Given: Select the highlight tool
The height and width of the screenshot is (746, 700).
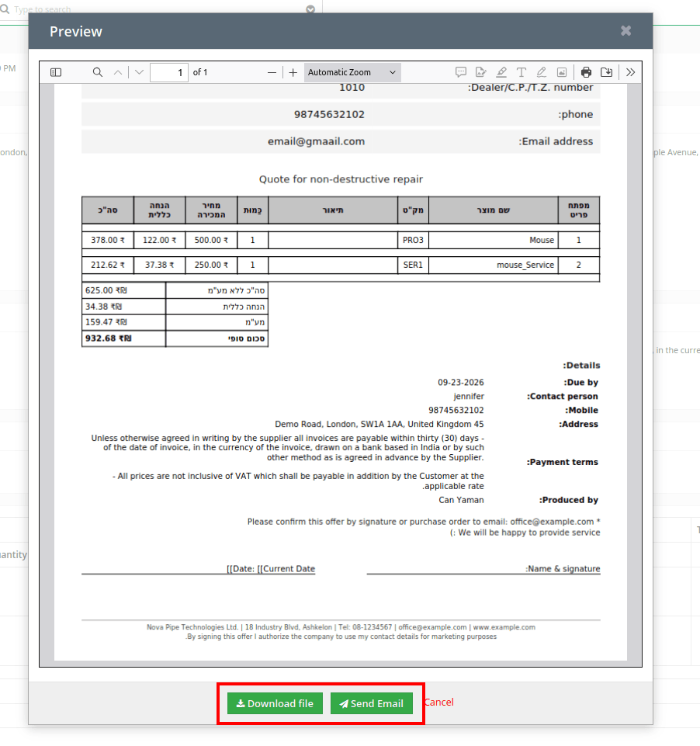Looking at the screenshot, I should pos(501,72).
